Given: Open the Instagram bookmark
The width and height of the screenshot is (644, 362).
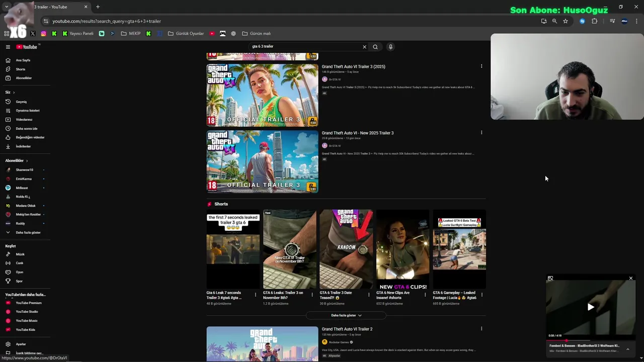Looking at the screenshot, I should (x=44, y=34).
